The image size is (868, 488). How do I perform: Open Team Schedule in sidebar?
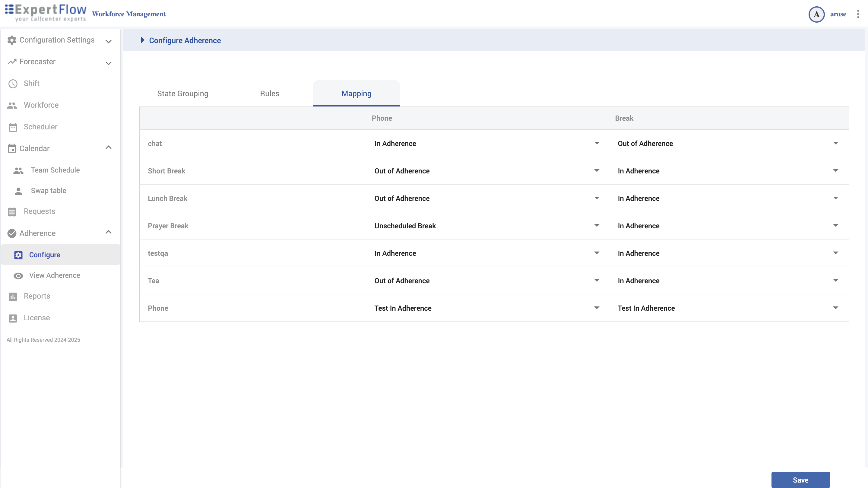pyautogui.click(x=55, y=170)
